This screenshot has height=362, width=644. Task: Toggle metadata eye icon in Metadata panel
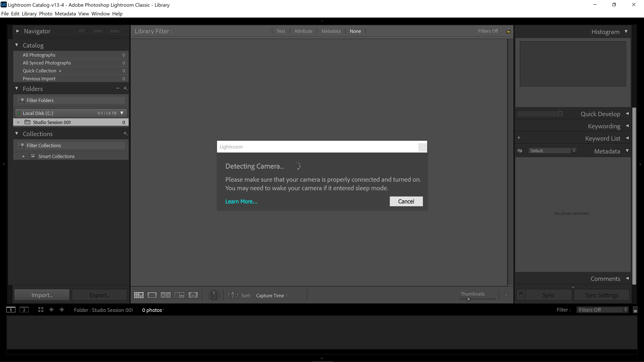click(x=520, y=151)
